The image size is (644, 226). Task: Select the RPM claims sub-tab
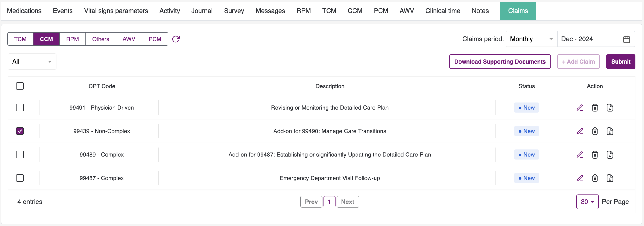point(73,39)
